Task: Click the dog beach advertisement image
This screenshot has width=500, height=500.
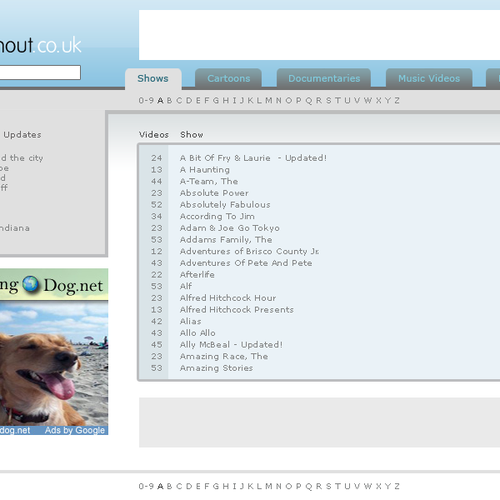Action: [x=54, y=363]
